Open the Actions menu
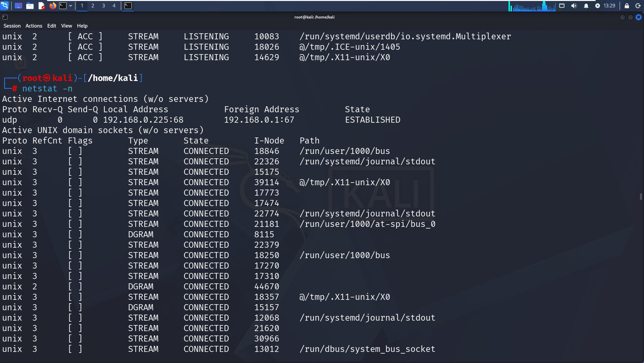 (34, 26)
